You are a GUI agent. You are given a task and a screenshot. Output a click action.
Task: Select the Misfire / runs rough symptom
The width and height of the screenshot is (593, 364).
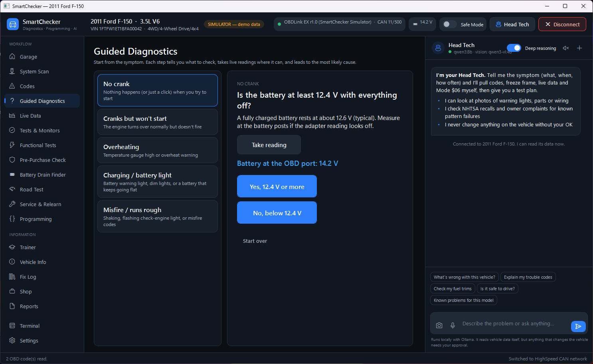point(158,216)
